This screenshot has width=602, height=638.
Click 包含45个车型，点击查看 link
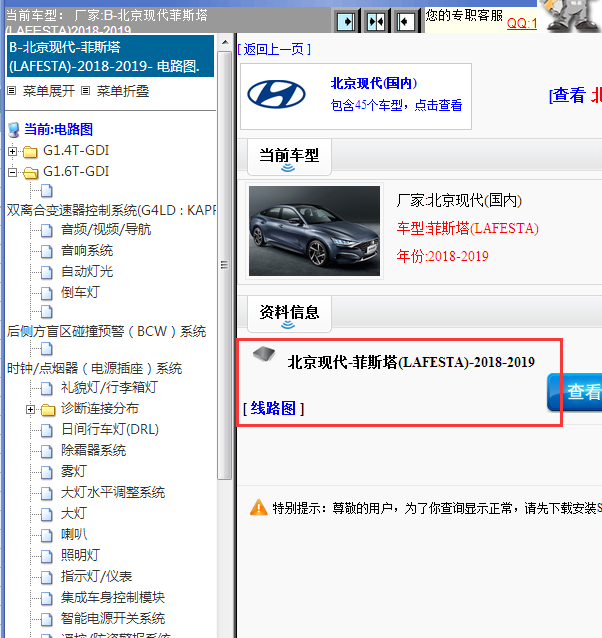(x=396, y=105)
